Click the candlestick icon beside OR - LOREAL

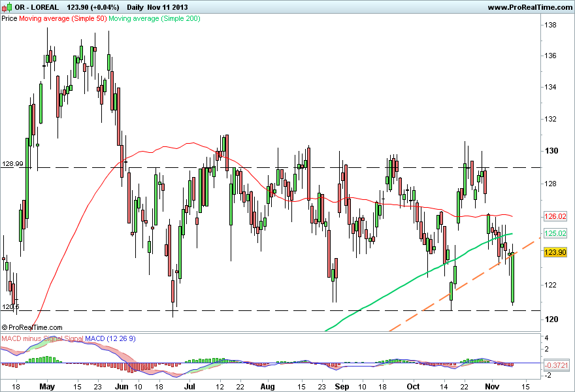tap(7, 7)
